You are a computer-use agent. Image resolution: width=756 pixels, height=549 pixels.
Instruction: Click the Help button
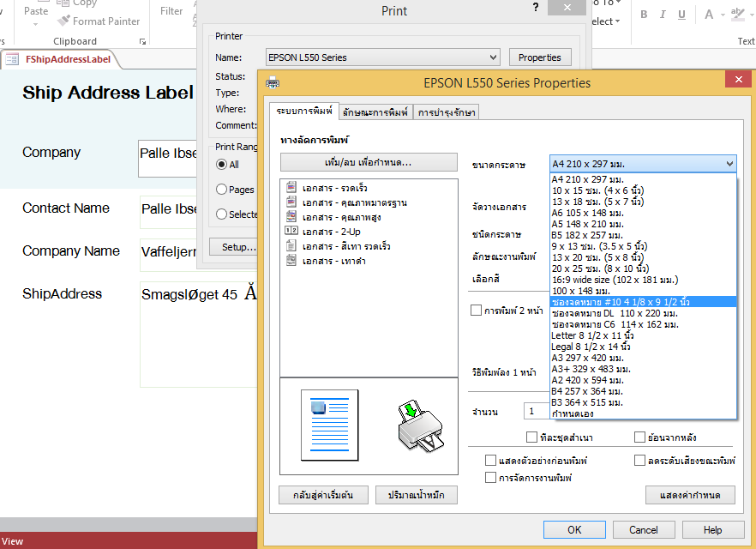713,529
